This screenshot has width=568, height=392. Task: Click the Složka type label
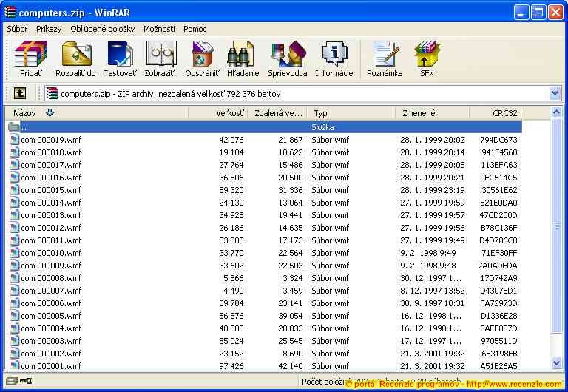click(x=322, y=127)
